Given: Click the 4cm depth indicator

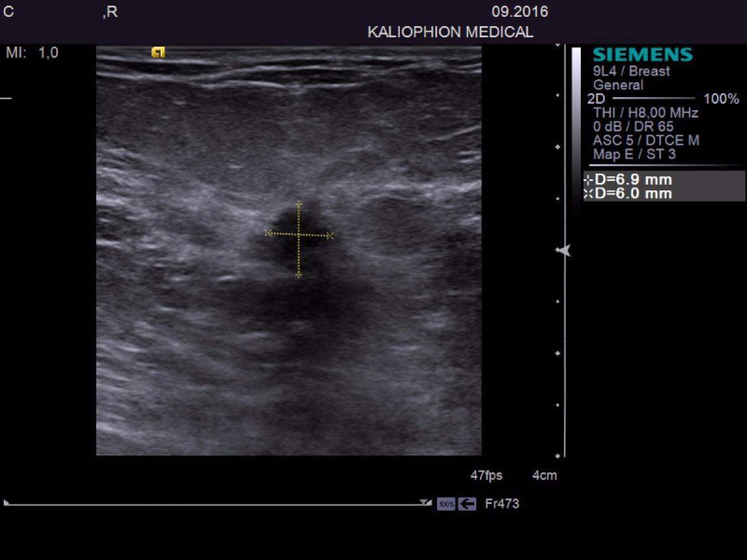Looking at the screenshot, I should (x=544, y=476).
